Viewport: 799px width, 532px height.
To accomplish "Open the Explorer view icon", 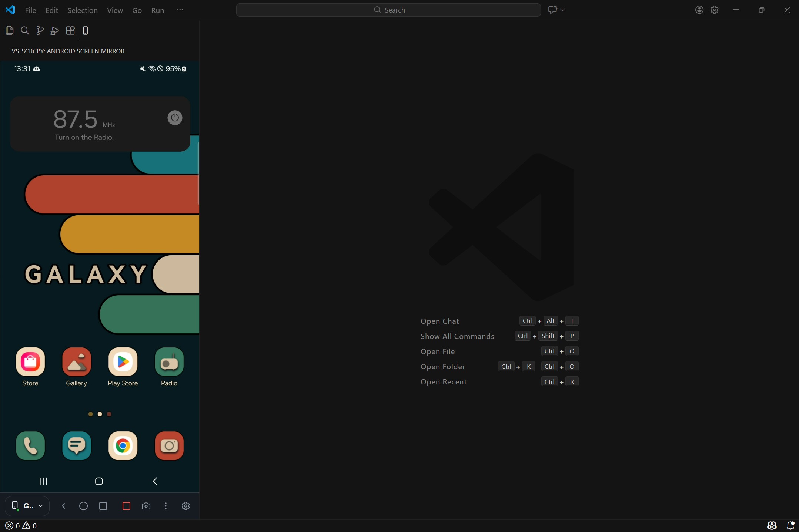I will (x=10, y=31).
